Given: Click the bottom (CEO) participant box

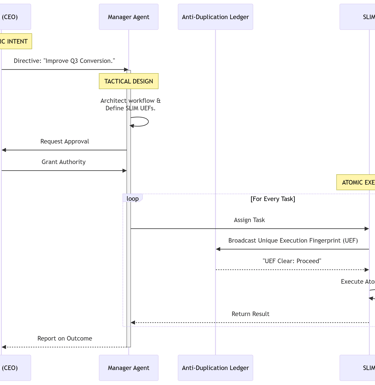Looking at the screenshot, I should pos(15,368).
